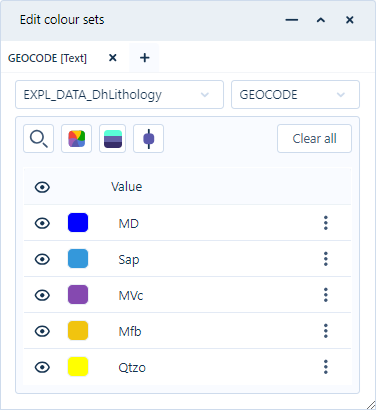The width and height of the screenshot is (376, 410).
Task: Select the colour gradient bands icon
Action: [113, 139]
